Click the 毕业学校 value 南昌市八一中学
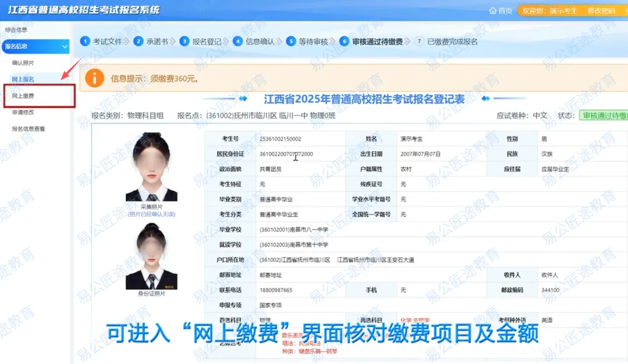This screenshot has width=628, height=364. point(294,230)
